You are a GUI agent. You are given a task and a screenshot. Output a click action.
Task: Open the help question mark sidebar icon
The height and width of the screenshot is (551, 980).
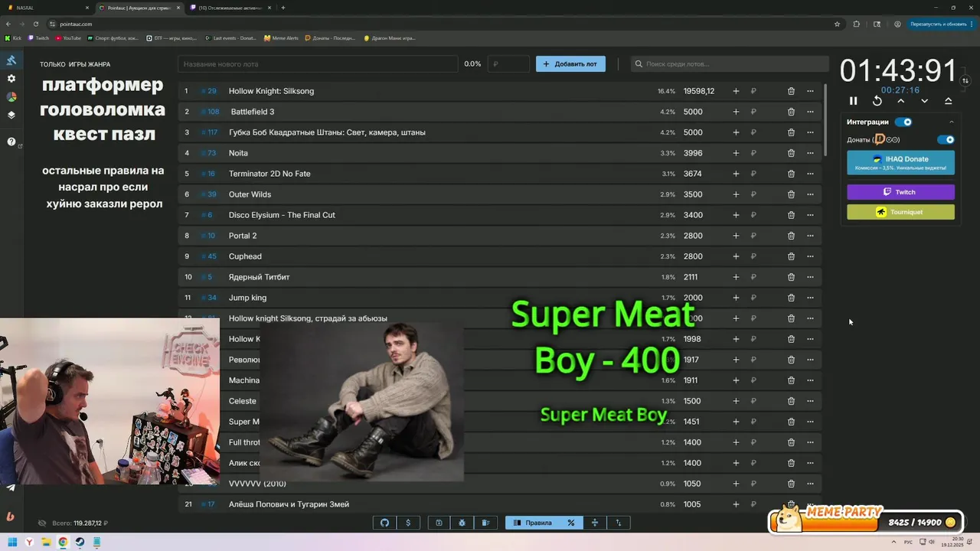11,142
